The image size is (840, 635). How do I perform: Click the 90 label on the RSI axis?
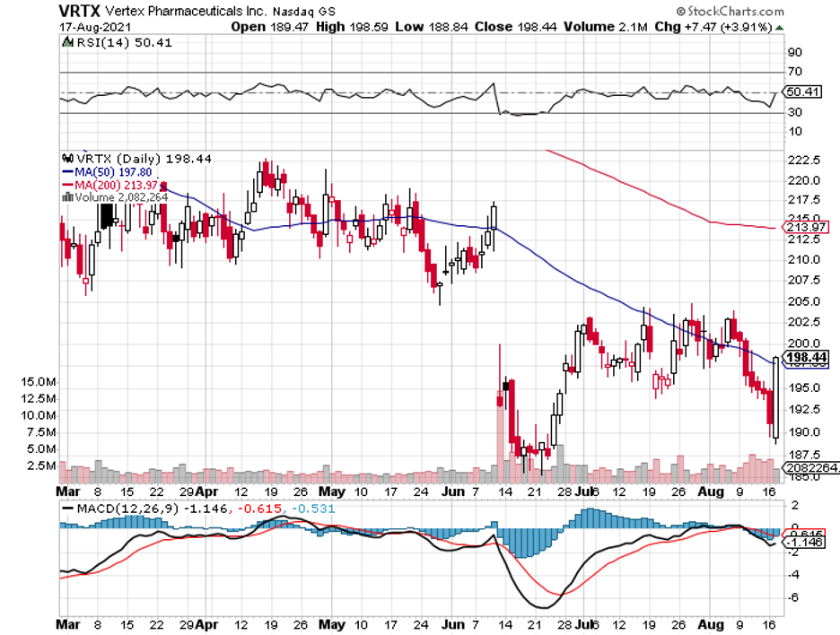click(795, 52)
